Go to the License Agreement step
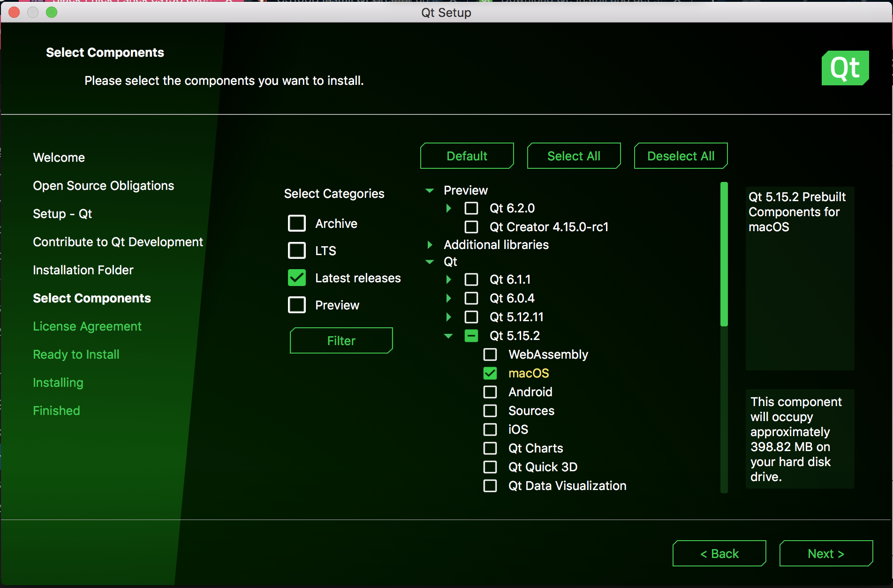 coord(87,326)
